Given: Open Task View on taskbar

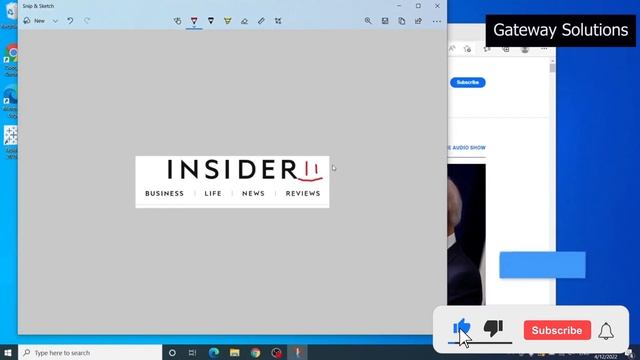Looking at the screenshot, I should 192,353.
